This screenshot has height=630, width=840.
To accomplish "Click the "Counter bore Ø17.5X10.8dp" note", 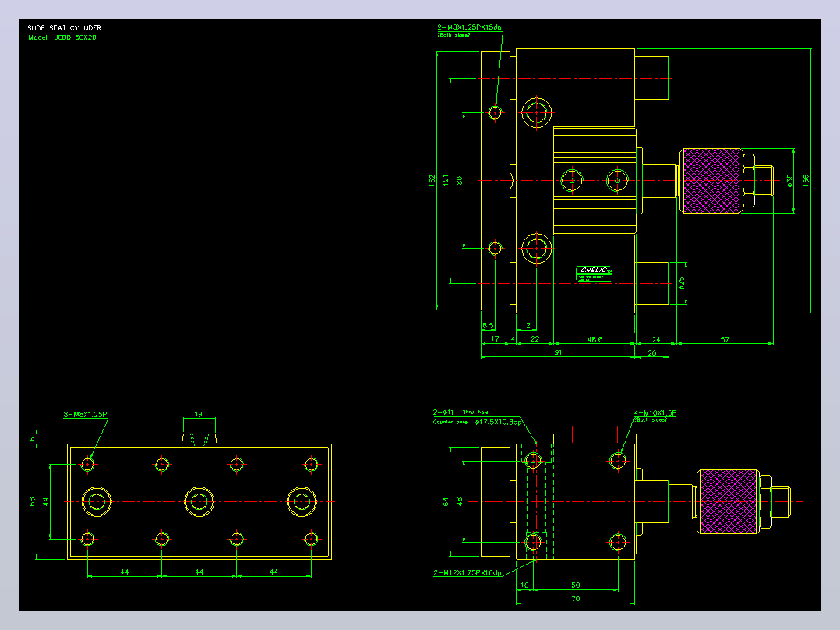I will (477, 422).
